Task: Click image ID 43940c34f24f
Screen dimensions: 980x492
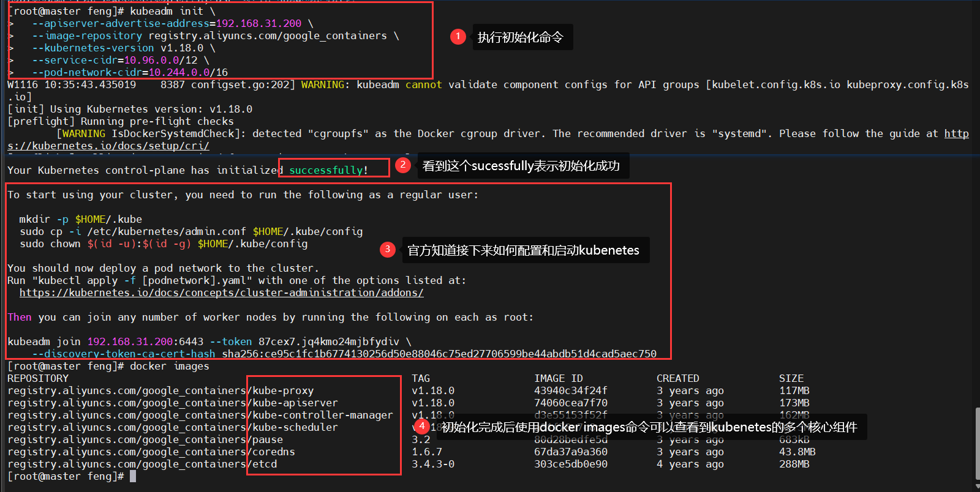Action: pyautogui.click(x=571, y=390)
